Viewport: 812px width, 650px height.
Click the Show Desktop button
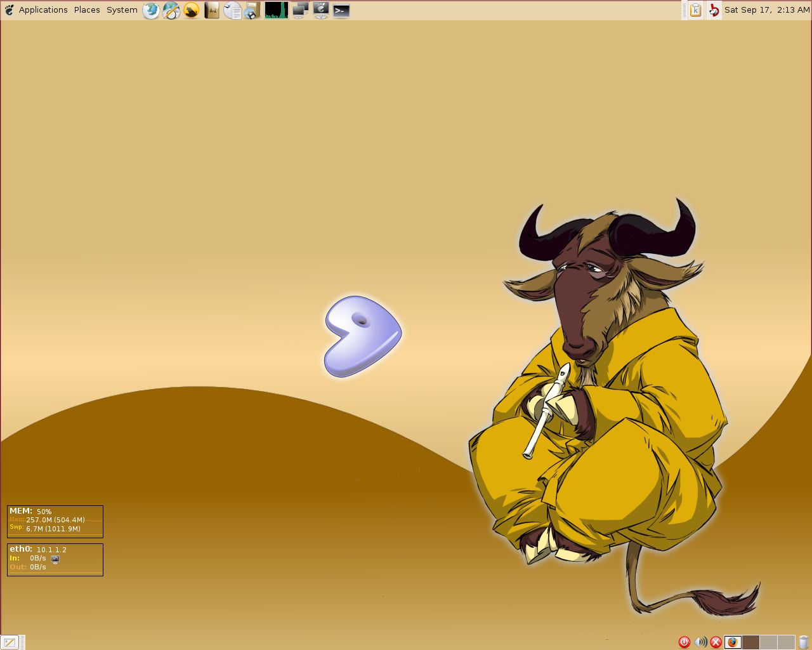(10, 642)
